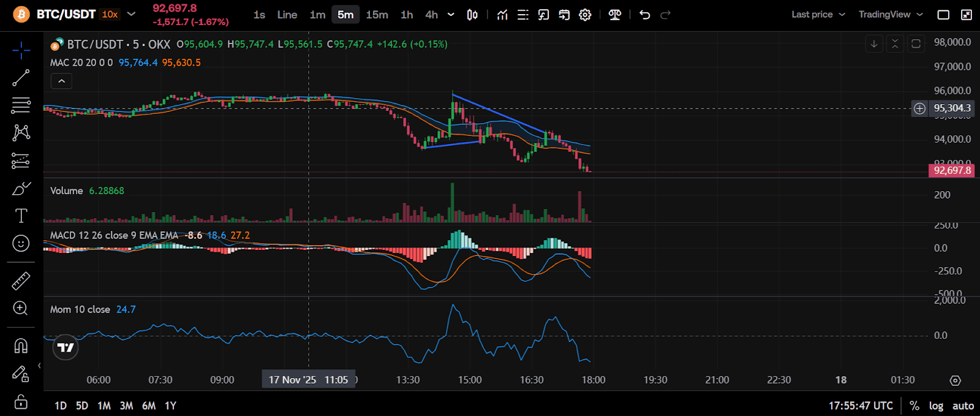Collapse the indicator legend chevron
Screen dimensions: 980x416
(x=61, y=81)
